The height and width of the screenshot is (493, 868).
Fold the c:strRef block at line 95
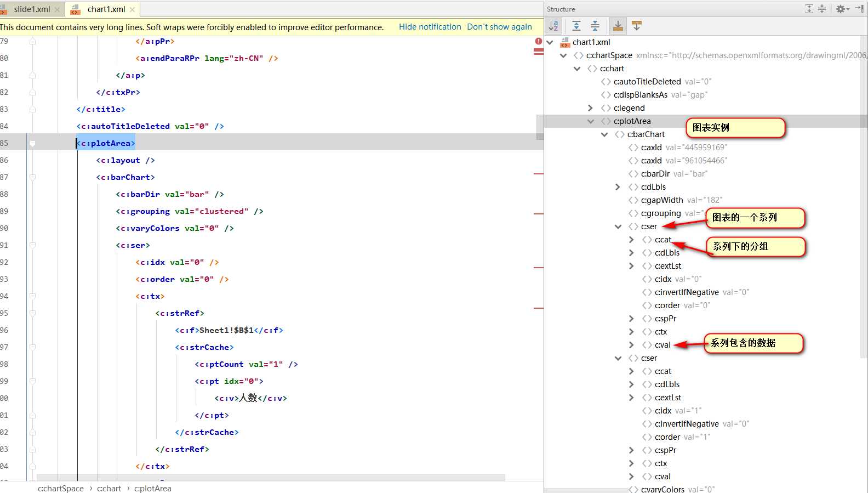pos(32,313)
